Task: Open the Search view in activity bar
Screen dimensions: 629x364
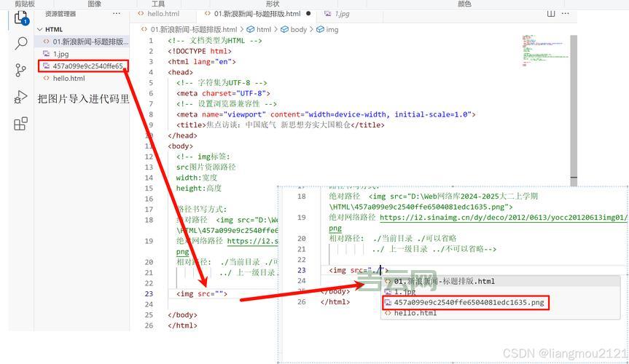Action: (x=20, y=44)
